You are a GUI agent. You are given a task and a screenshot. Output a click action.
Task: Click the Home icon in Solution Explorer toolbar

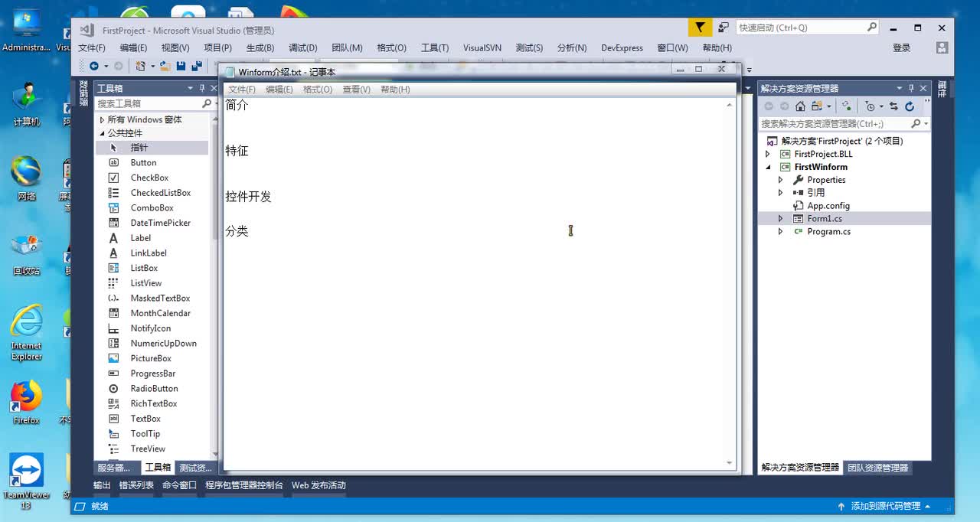[800, 106]
